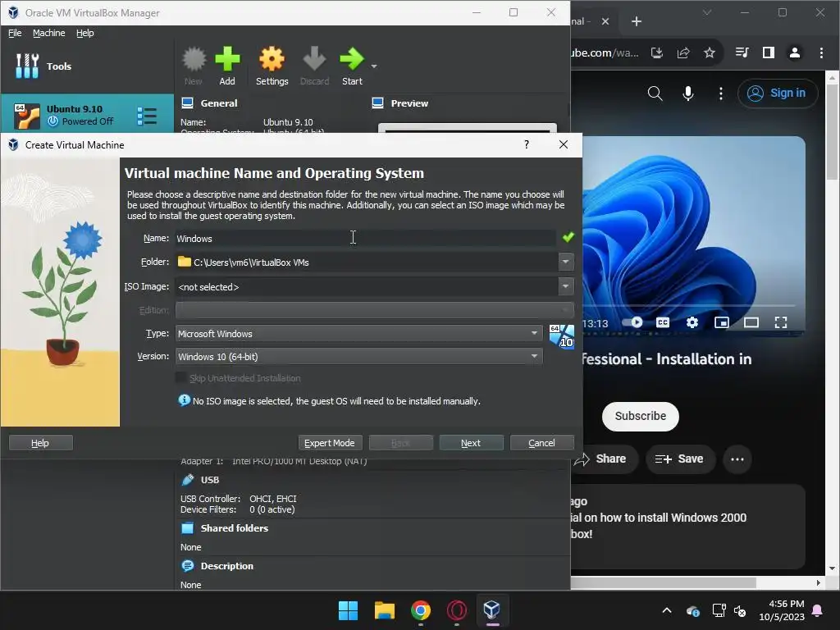Open the Machine menu
The width and height of the screenshot is (840, 630).
[x=48, y=33]
